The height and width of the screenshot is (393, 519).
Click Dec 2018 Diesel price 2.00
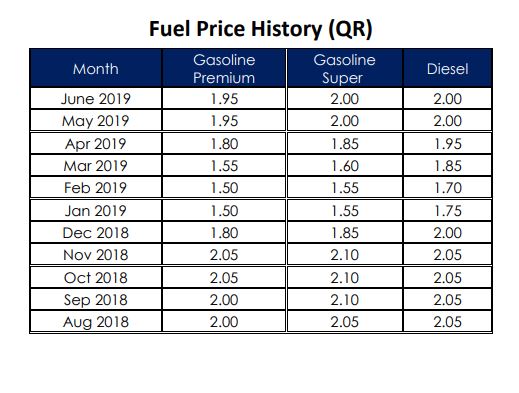[x=447, y=233]
